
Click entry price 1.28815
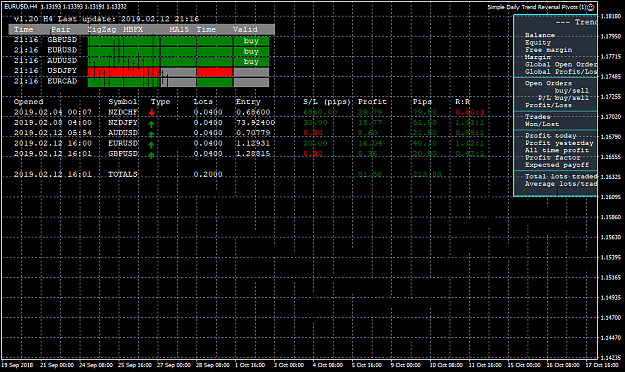253,154
